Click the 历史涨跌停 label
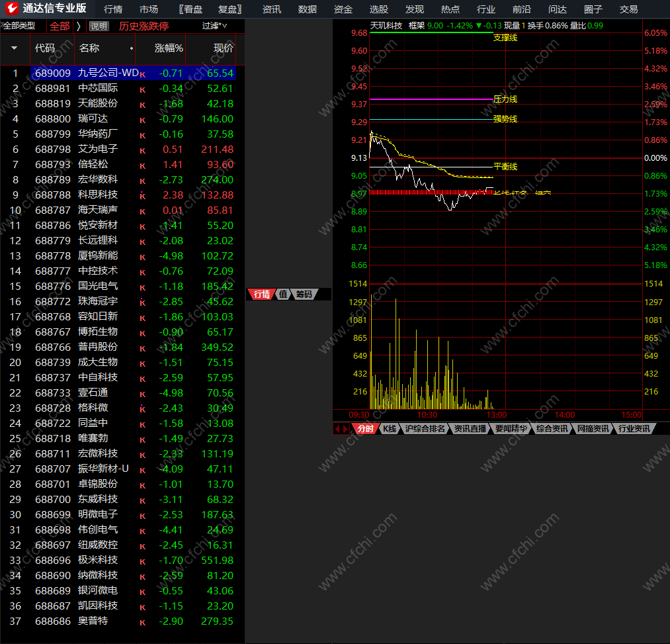Viewport: 670px width, 644px height. point(144,26)
